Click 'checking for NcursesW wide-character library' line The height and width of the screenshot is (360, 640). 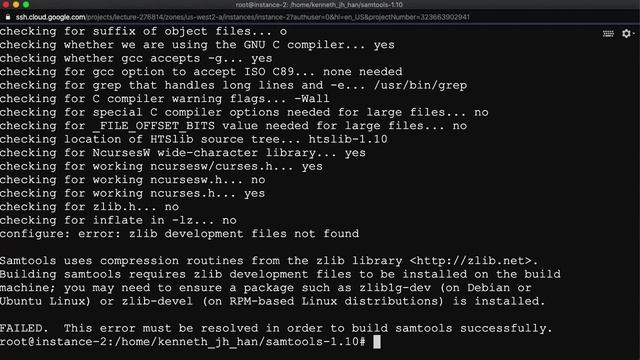(183, 153)
